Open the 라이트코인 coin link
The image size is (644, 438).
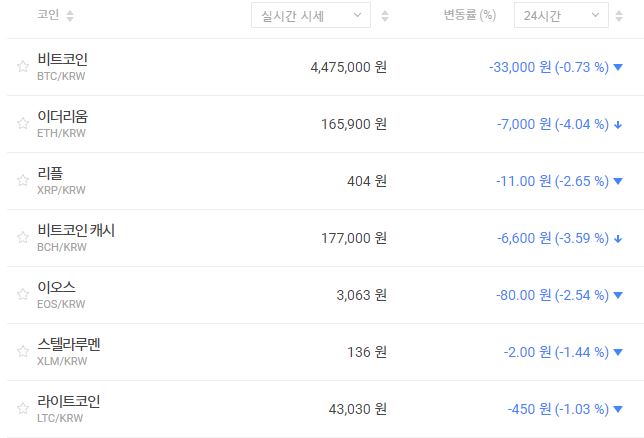[x=69, y=402]
